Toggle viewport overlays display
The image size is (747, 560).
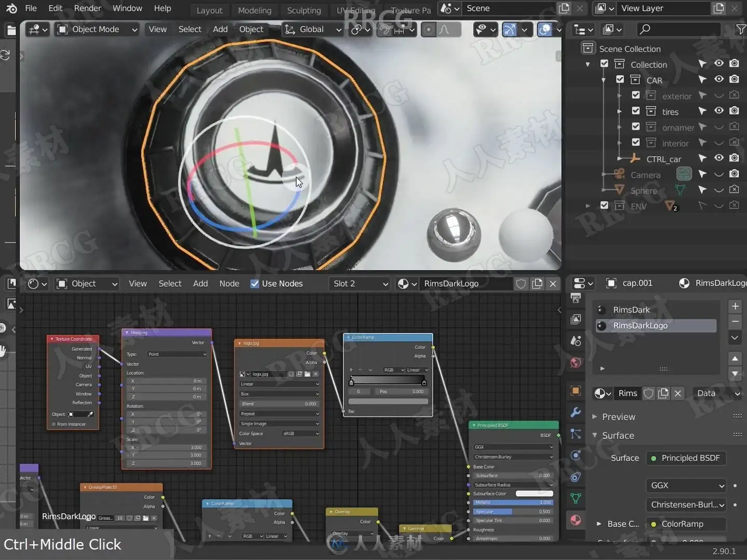(x=545, y=30)
